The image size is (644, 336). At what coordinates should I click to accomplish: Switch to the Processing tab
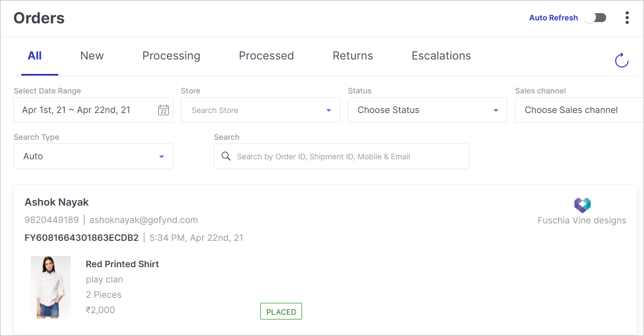tap(171, 56)
